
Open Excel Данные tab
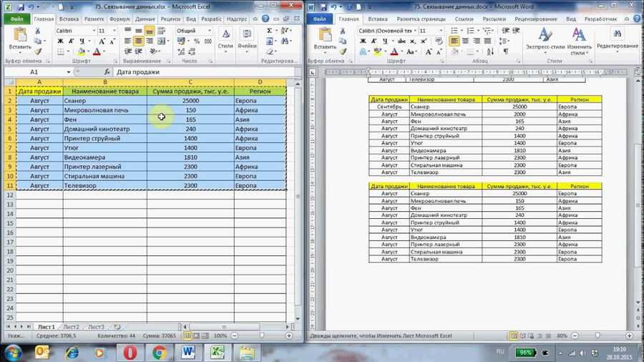145,19
